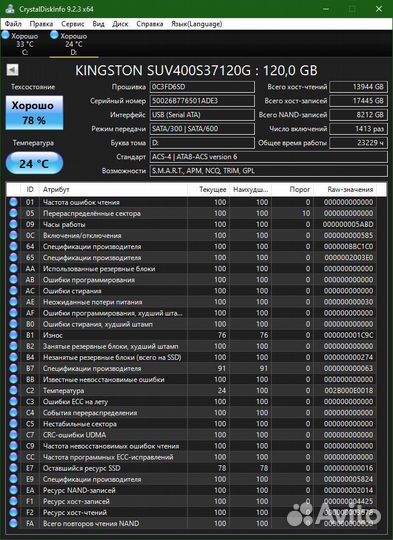Select attribute text 'Ошибки стирания, худший штамп'

(98, 324)
